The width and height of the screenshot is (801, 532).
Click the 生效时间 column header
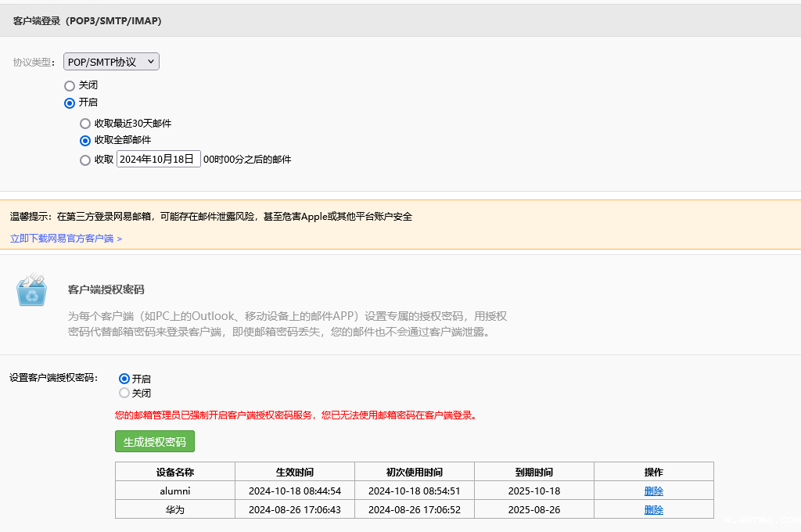pos(295,473)
